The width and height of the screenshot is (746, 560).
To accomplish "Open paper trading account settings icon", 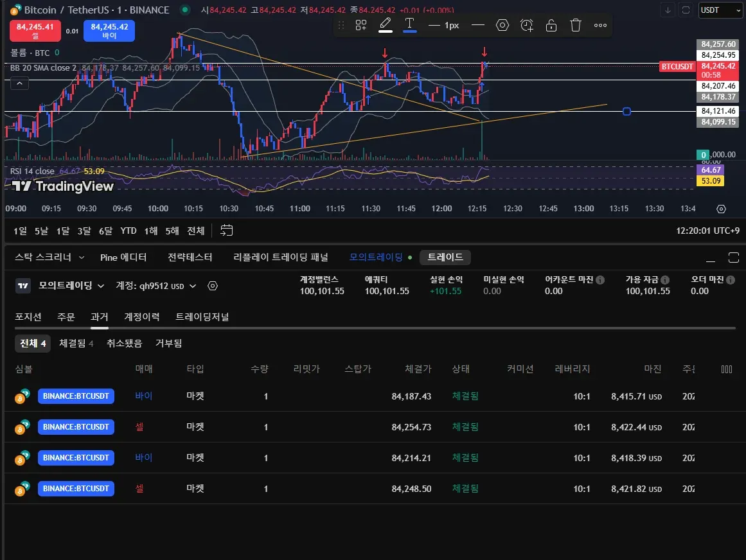I will pos(213,286).
